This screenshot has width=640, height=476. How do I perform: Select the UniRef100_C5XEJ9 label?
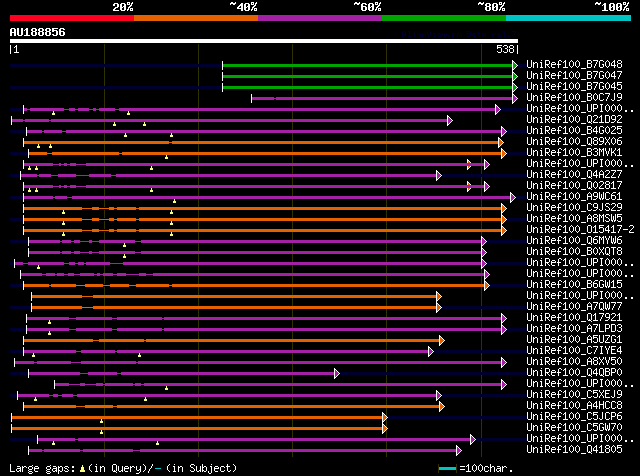574,395
